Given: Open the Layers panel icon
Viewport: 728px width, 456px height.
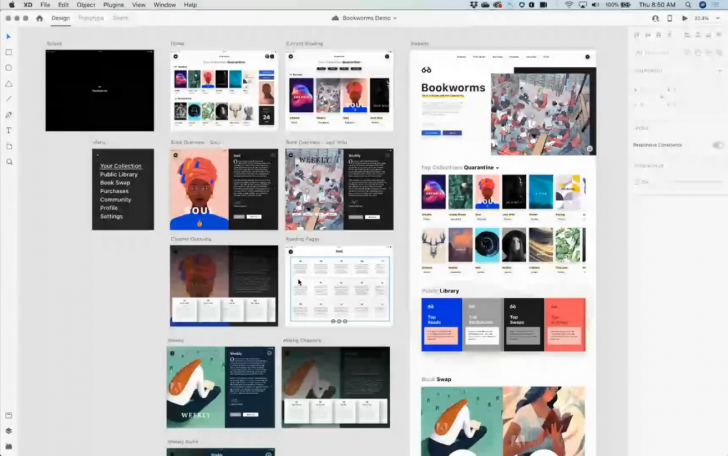Looking at the screenshot, I should point(8,430).
